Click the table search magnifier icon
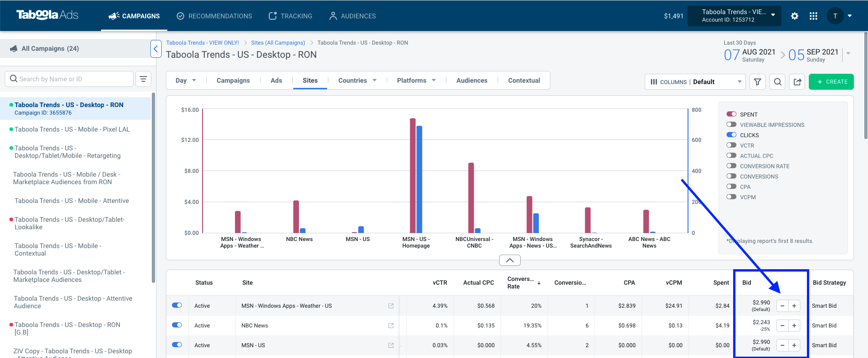868x358 pixels. coord(778,82)
